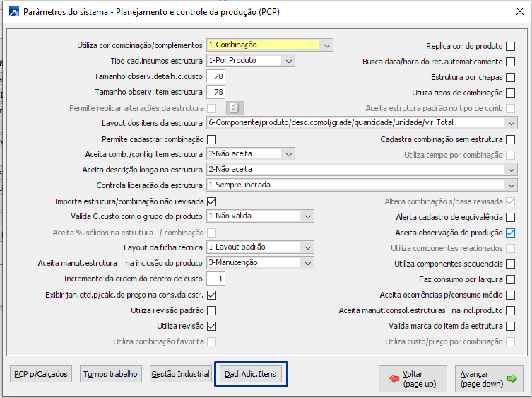Tick Permite cadastrar combinação checkbox
The width and height of the screenshot is (532, 398).
(212, 139)
